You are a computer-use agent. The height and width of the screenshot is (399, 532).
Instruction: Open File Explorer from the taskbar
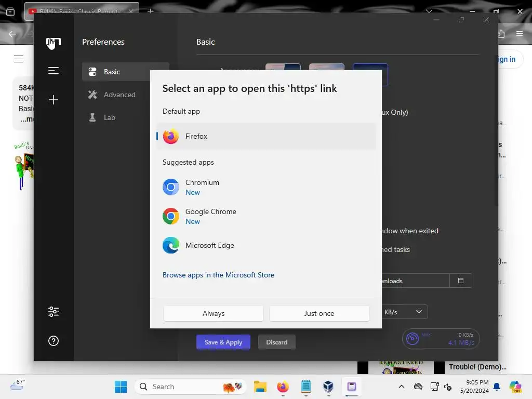coord(260,387)
